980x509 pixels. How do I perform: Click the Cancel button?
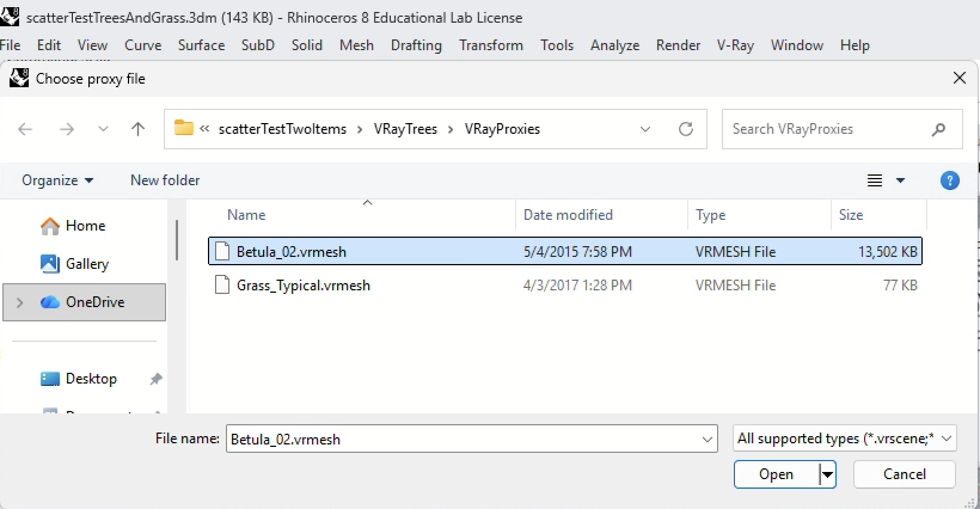point(904,474)
